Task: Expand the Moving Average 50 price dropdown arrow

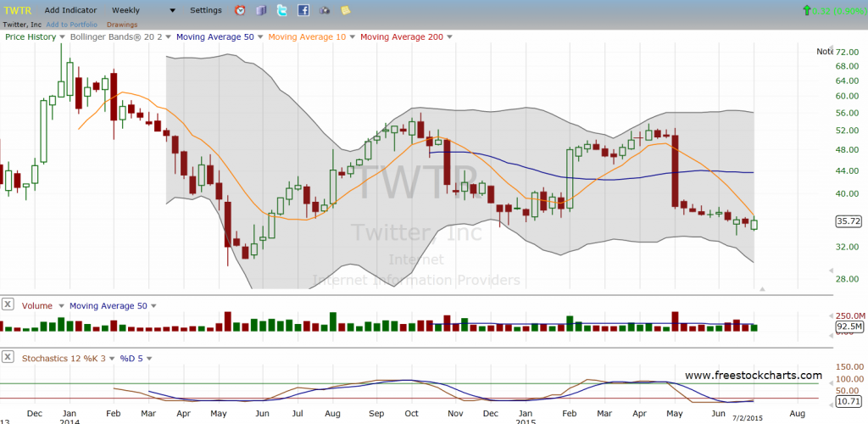Action: (259, 37)
